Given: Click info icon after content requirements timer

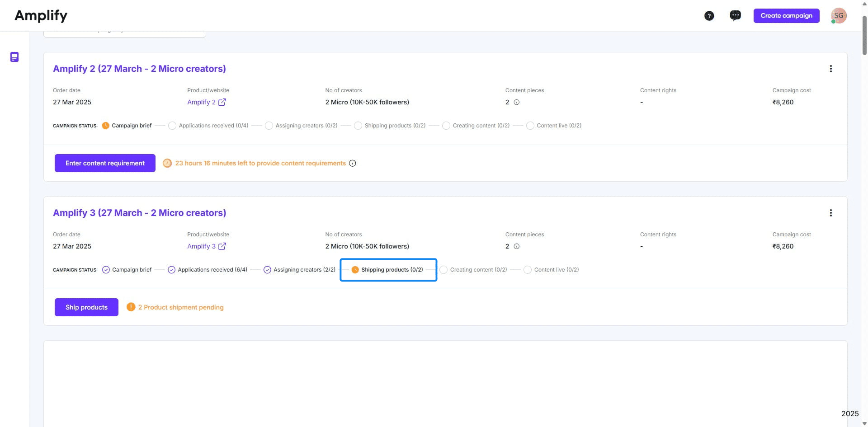Looking at the screenshot, I should click(353, 163).
